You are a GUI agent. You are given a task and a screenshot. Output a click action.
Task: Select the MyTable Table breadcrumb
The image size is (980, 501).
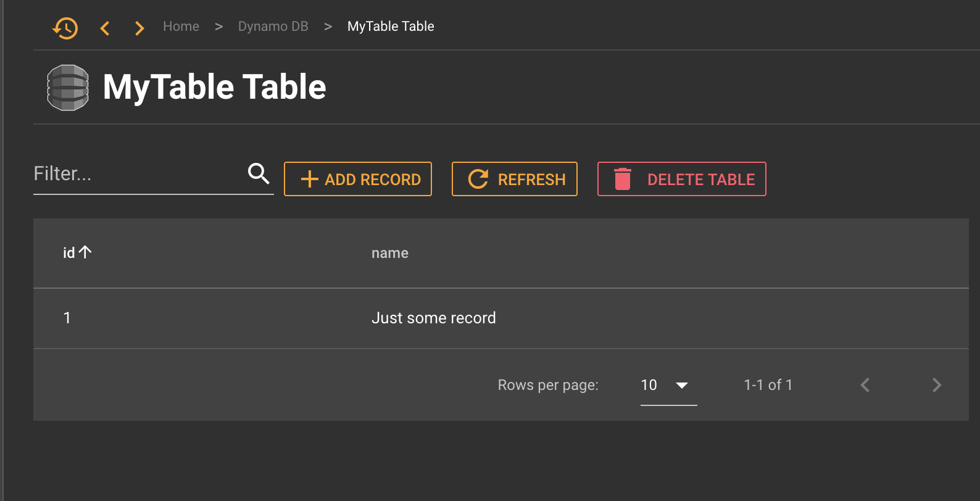(391, 27)
